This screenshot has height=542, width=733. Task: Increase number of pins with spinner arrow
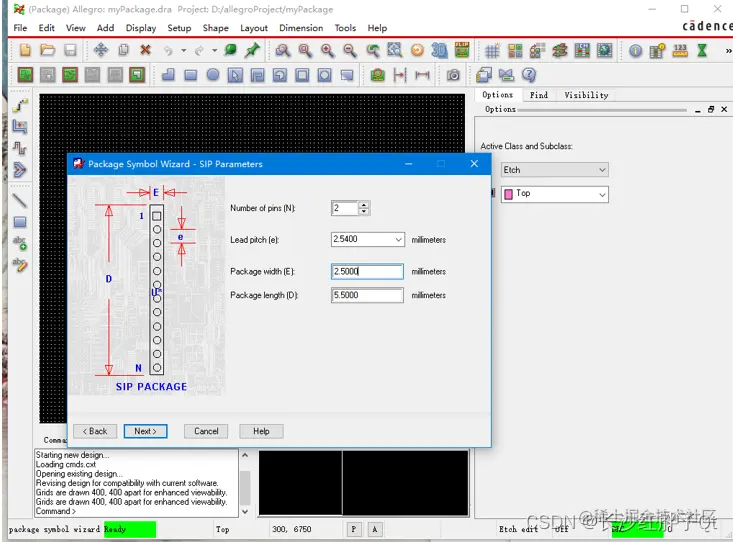364,204
